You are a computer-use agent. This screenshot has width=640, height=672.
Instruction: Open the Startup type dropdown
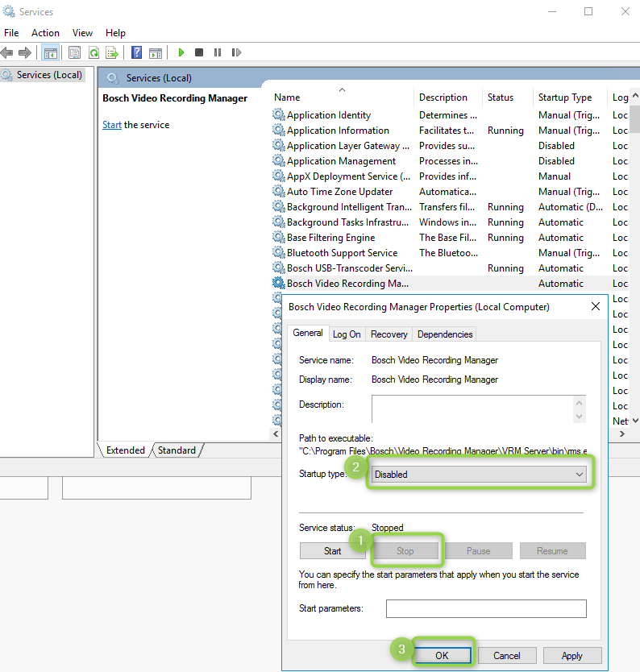(480, 475)
